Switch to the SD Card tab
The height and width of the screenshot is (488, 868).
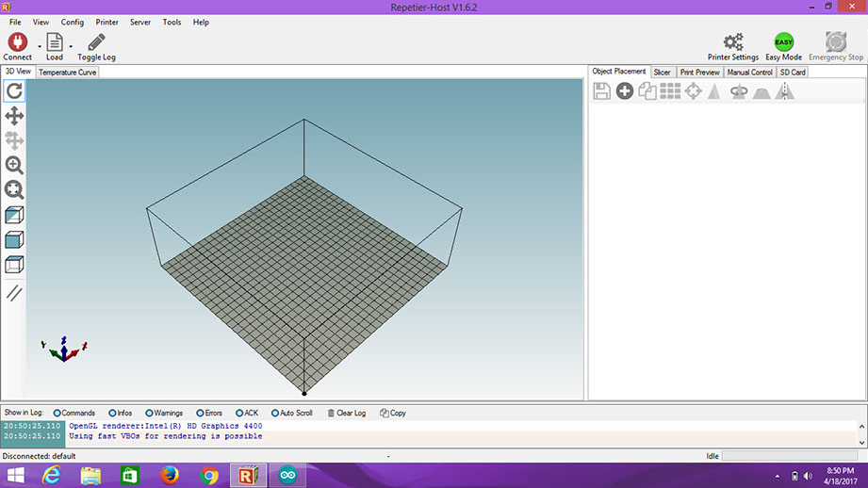pos(793,73)
